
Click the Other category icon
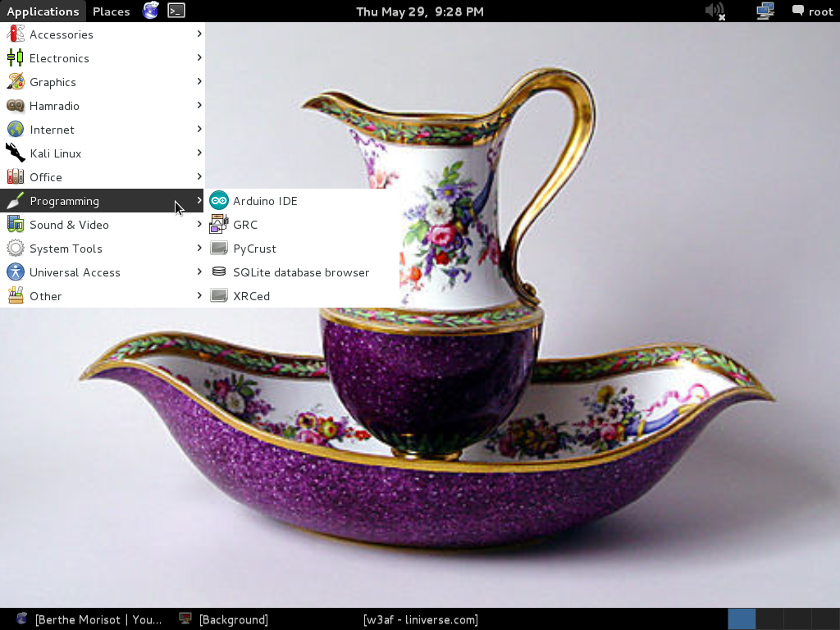[x=16, y=295]
